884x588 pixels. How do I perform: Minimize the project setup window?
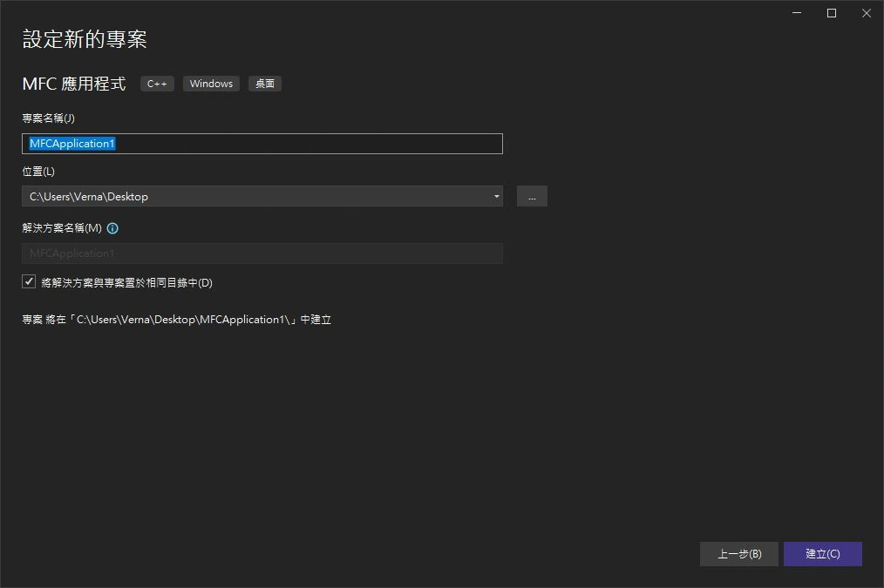[x=798, y=13]
